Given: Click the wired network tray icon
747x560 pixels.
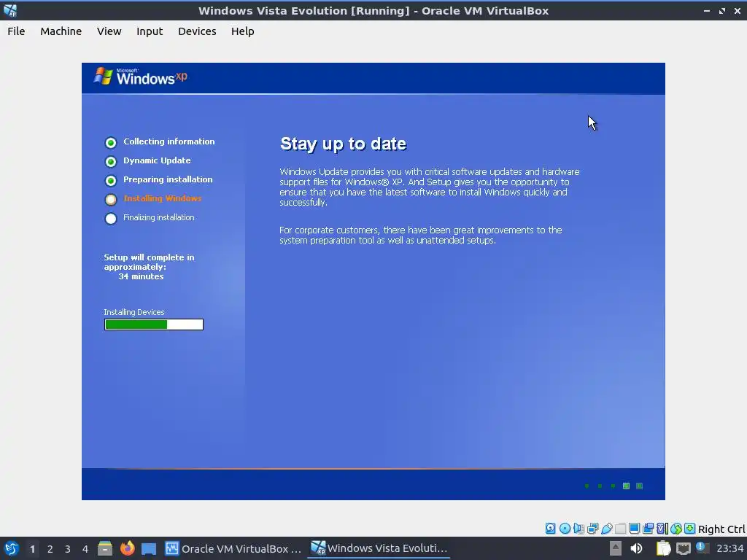Looking at the screenshot, I should tap(683, 548).
